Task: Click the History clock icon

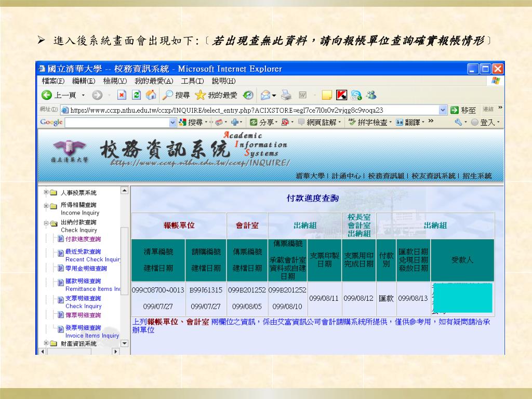Action: (248, 95)
